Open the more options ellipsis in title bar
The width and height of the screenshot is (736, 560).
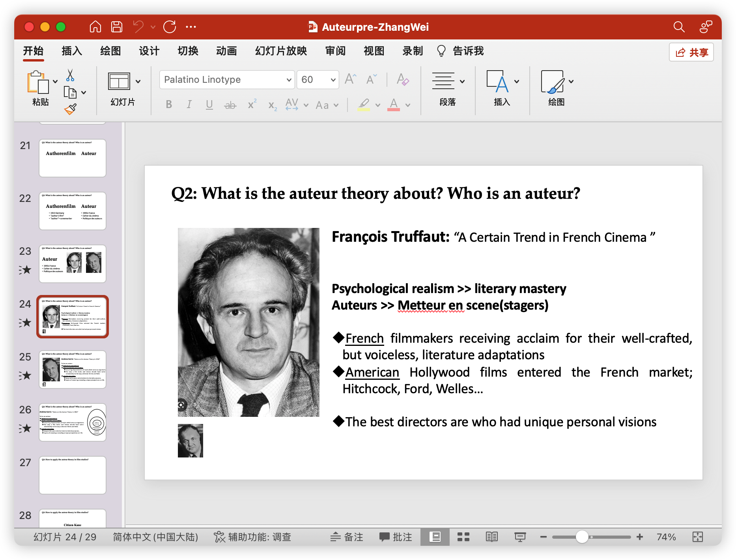coord(191,27)
